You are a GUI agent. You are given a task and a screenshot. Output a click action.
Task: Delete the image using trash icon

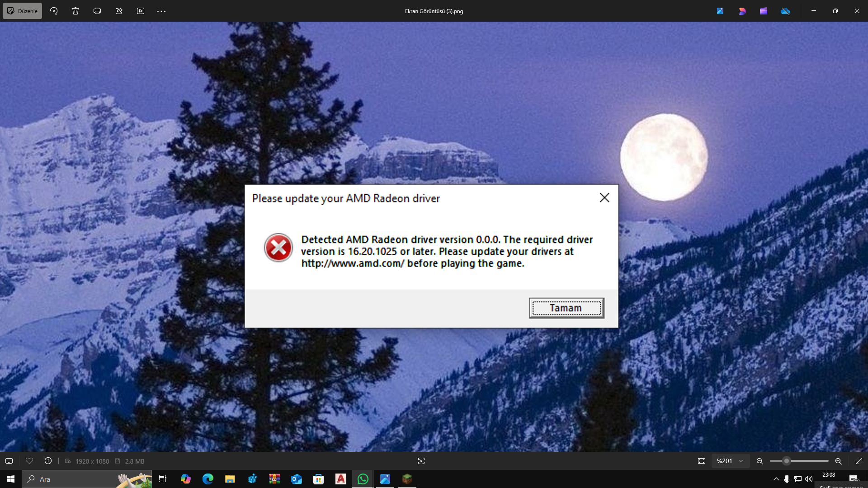[x=75, y=11]
